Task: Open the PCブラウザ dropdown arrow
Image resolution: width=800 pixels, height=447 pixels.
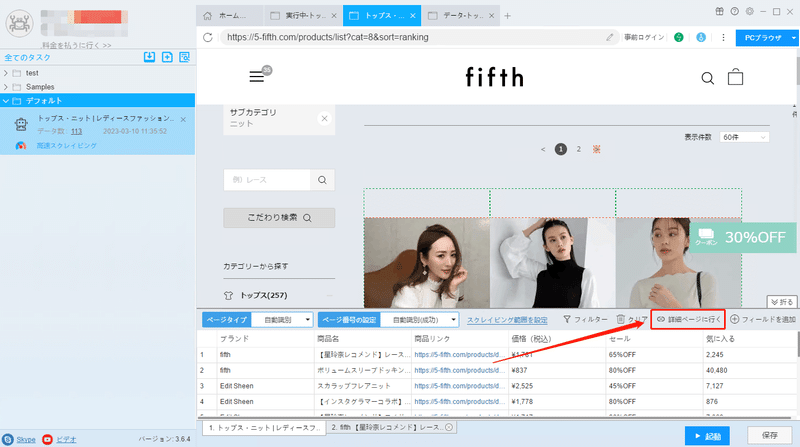Action: pos(793,38)
